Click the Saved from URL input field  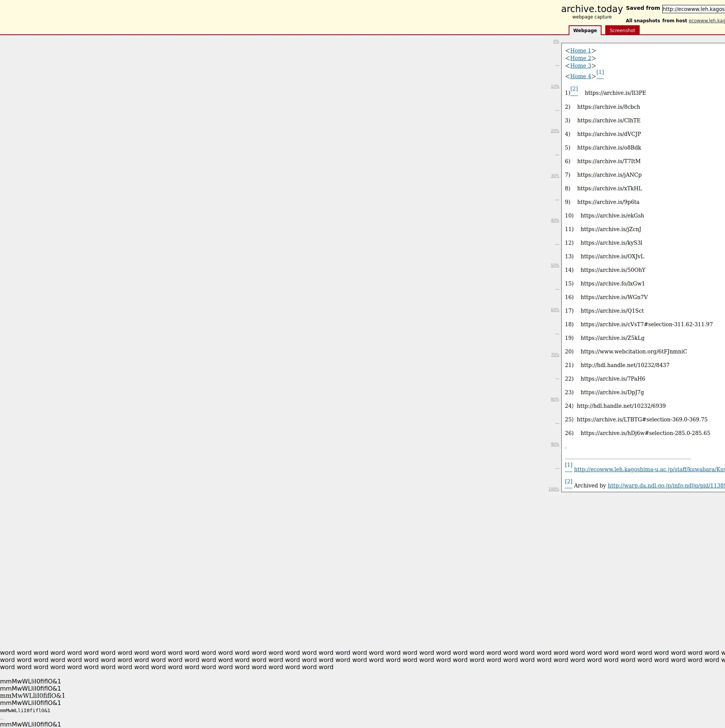693,9
